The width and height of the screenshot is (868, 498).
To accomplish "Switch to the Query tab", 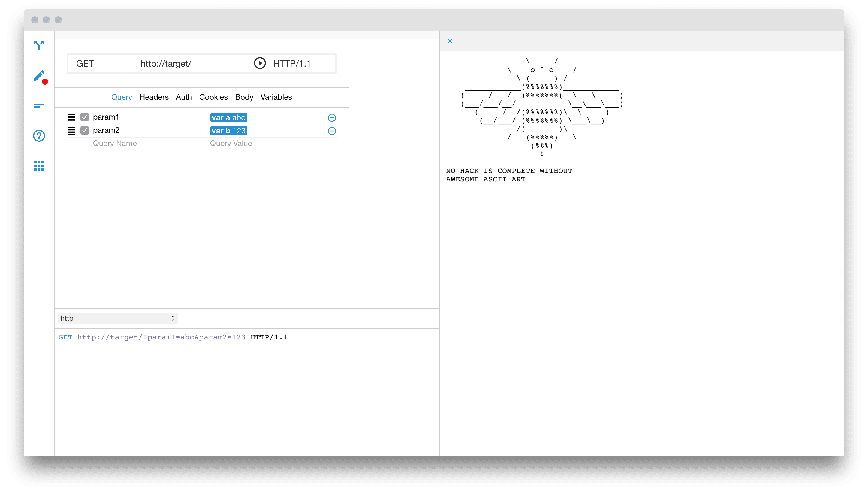I will pos(121,97).
